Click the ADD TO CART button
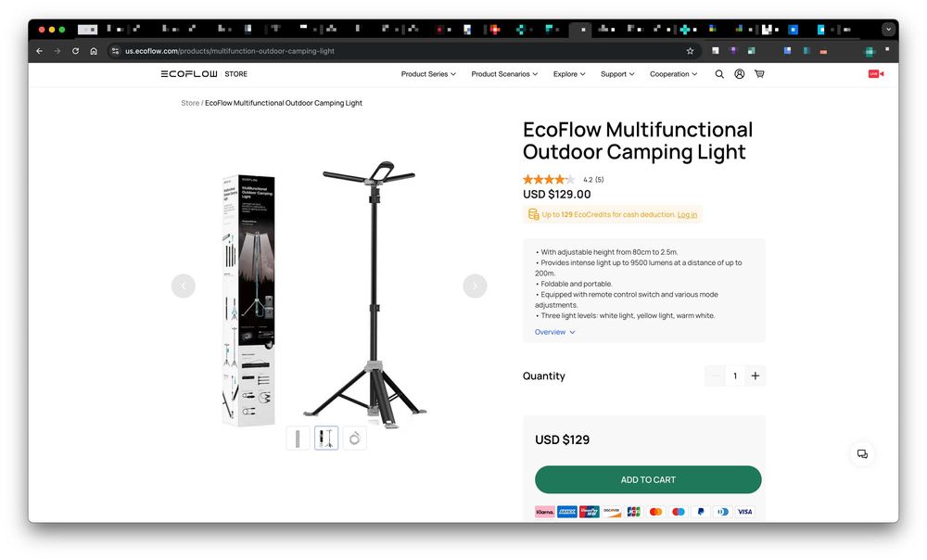This screenshot has height=560, width=927. [648, 479]
